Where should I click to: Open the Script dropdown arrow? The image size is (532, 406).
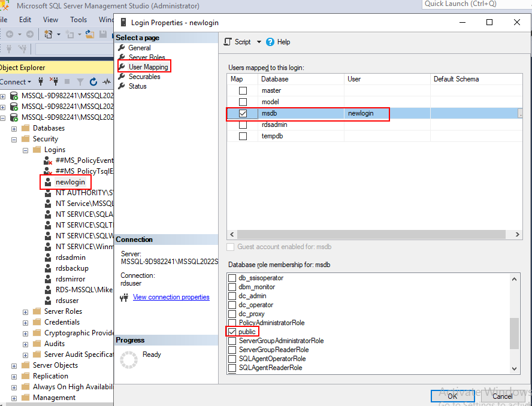coord(259,42)
